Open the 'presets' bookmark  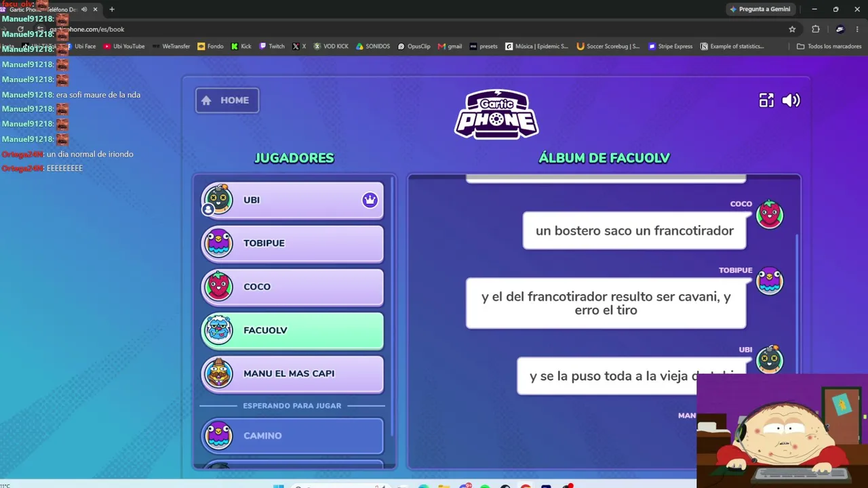click(x=483, y=46)
